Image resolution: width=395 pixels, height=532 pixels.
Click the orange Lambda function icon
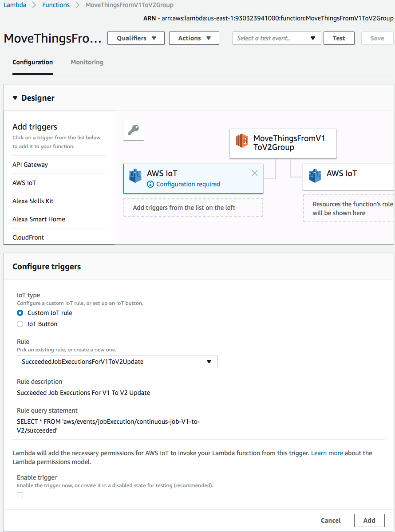point(242,141)
